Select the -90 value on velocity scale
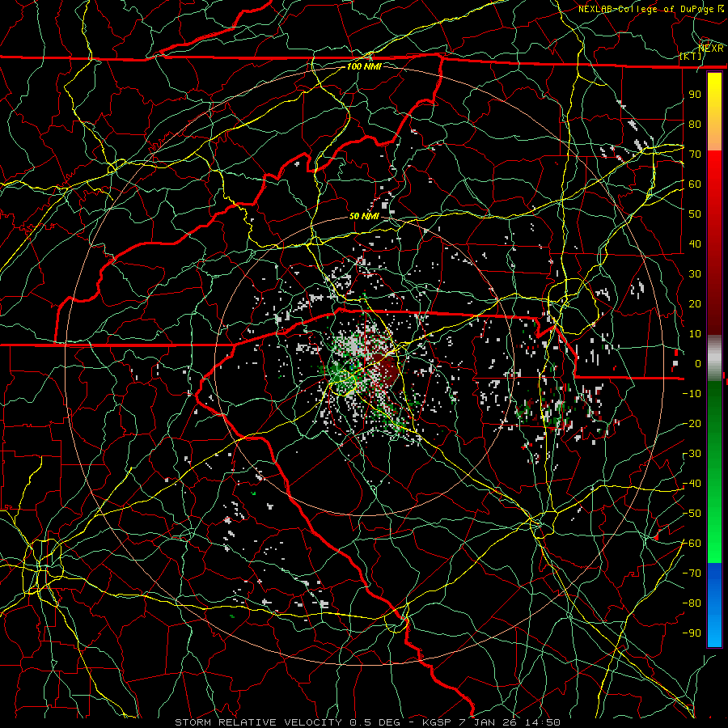The image size is (728, 728). (x=692, y=633)
